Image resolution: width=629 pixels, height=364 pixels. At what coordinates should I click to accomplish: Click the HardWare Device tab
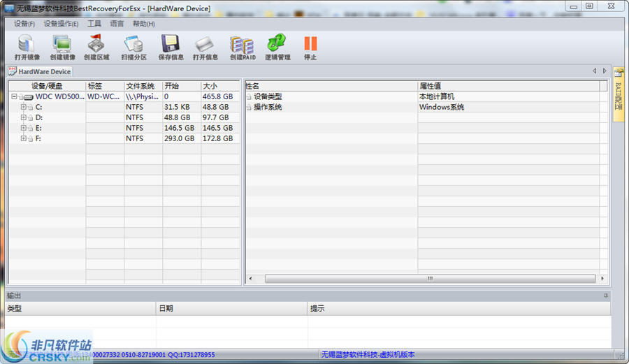click(40, 71)
